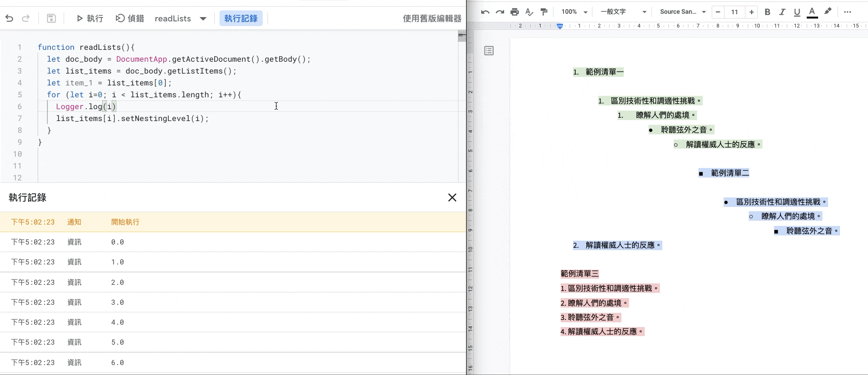868x375 pixels.
Task: Click the undo icon in script editor
Action: point(9,19)
